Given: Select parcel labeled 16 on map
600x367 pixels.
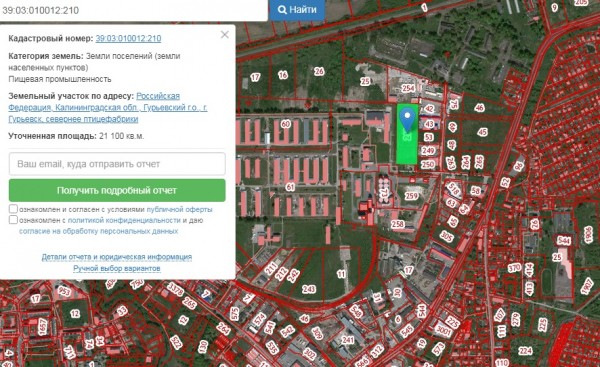Looking at the screenshot, I should pyautogui.click(x=283, y=75).
